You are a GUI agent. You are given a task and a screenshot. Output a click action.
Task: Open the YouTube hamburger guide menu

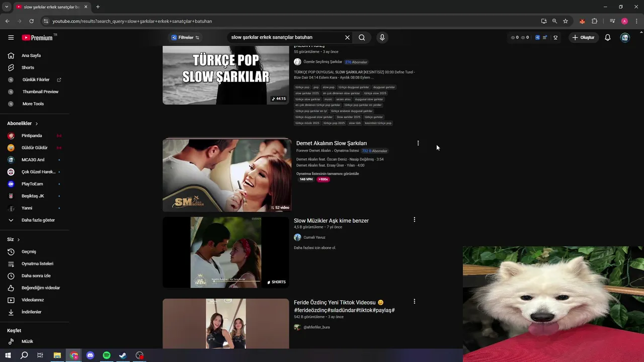coord(11,38)
